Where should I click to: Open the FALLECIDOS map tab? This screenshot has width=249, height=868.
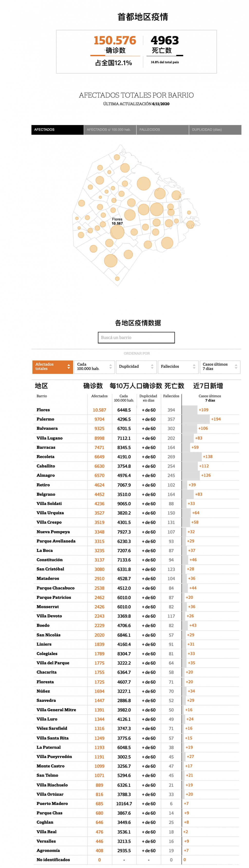tap(162, 129)
